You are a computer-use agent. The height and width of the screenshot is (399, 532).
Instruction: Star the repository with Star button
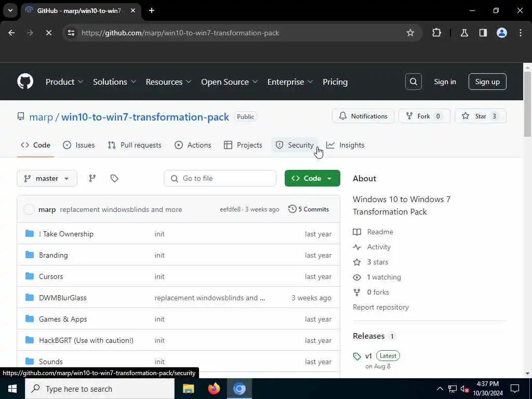click(x=481, y=116)
